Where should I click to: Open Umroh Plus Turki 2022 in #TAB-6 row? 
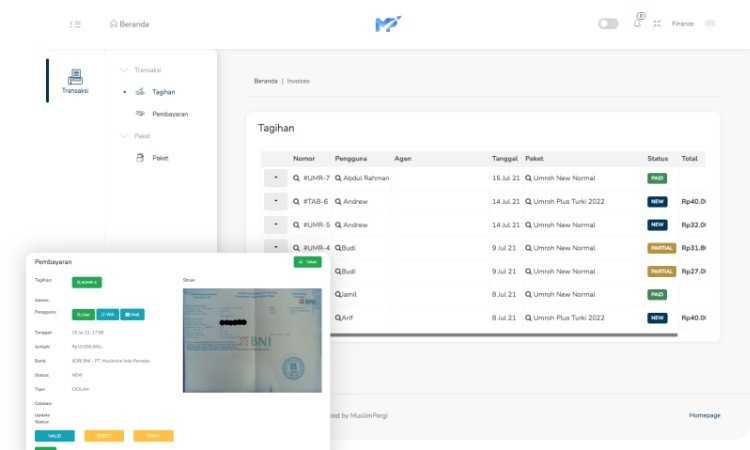(569, 201)
